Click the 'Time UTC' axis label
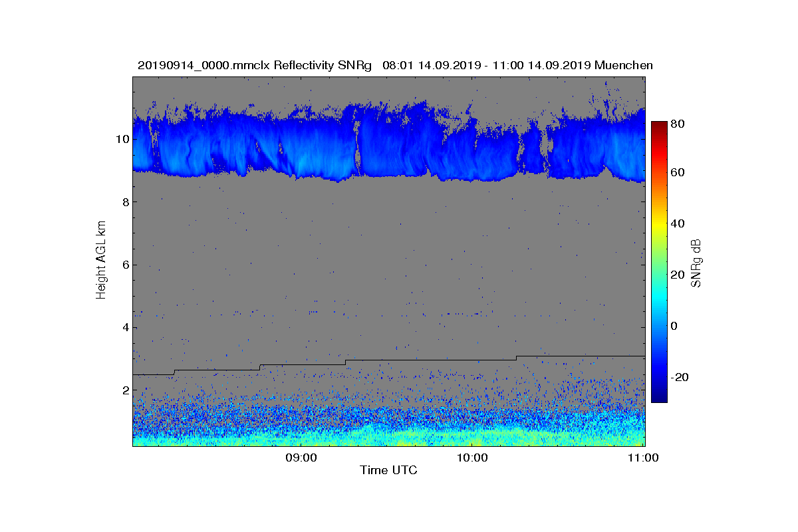The image size is (798, 532). (x=388, y=470)
